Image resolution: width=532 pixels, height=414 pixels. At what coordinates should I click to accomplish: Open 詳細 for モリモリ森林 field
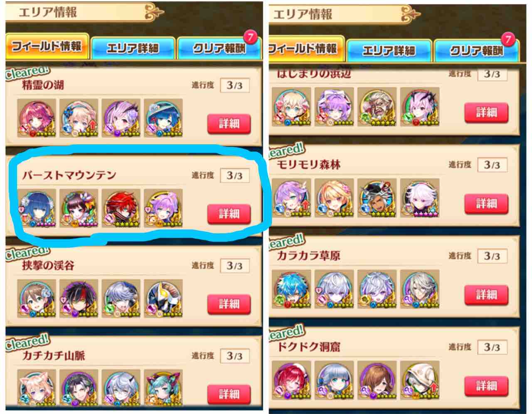[x=486, y=203]
